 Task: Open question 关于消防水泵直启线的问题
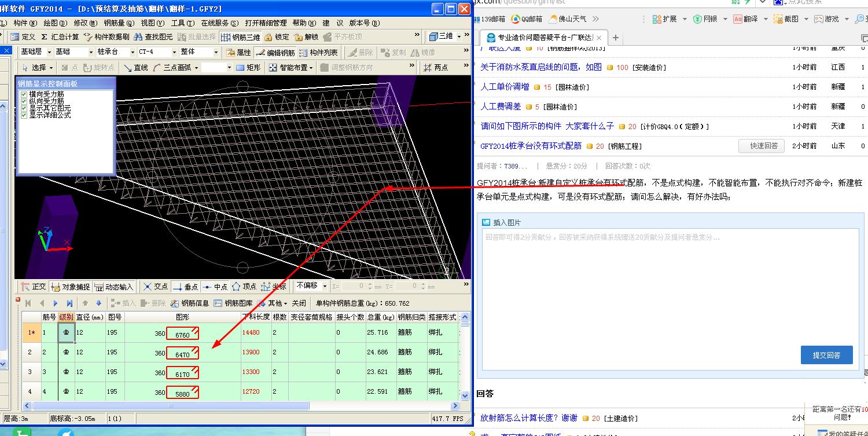coord(541,67)
